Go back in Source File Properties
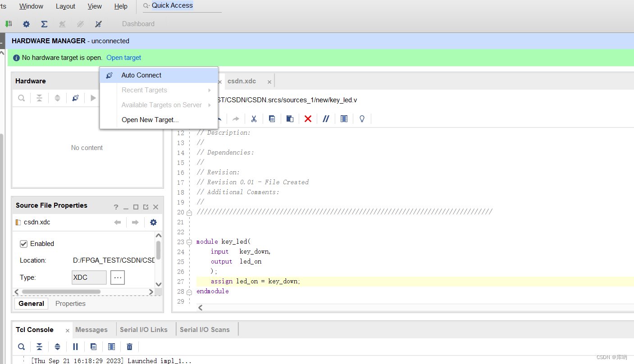Screen dimensions: 634x364 tap(118, 222)
